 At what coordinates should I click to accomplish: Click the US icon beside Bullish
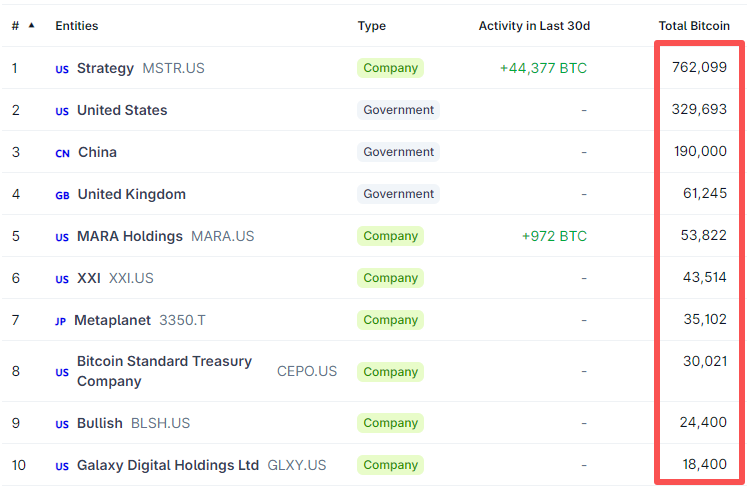pos(62,424)
